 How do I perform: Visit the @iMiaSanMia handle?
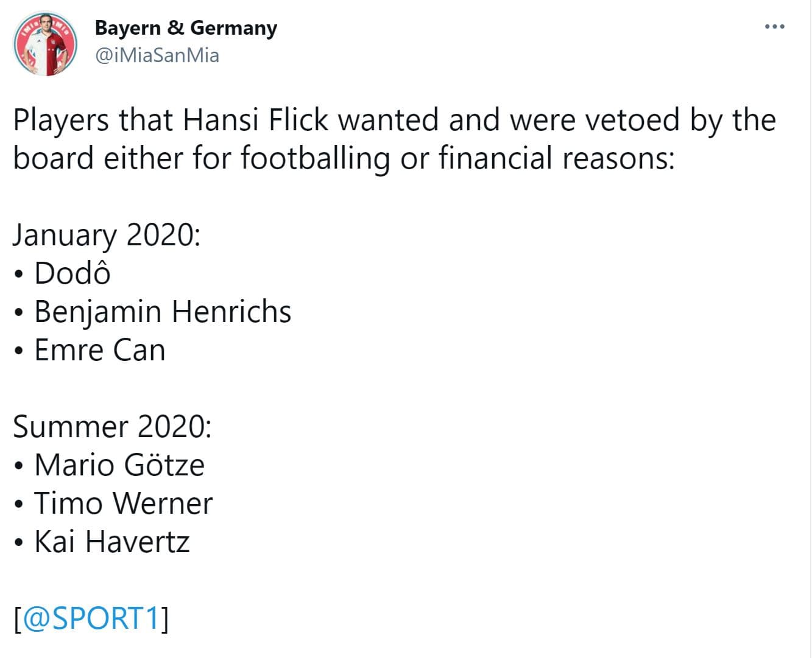(x=157, y=55)
